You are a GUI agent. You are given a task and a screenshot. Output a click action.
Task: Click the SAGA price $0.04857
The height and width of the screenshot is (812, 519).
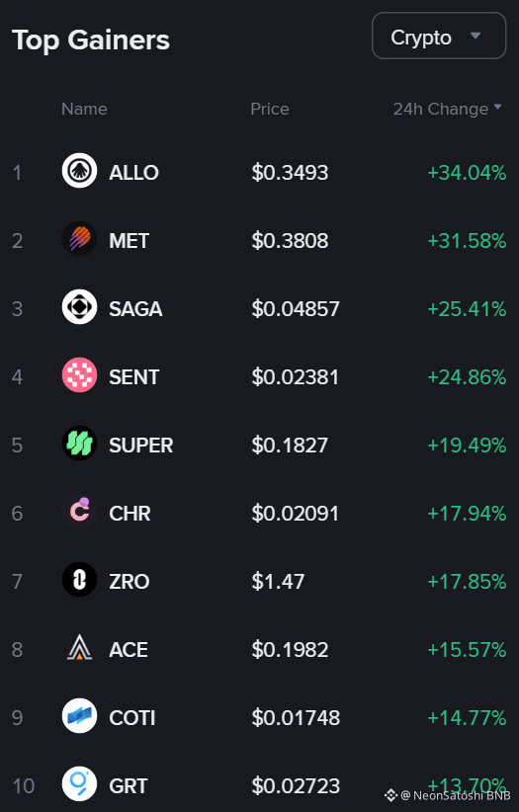pos(296,308)
